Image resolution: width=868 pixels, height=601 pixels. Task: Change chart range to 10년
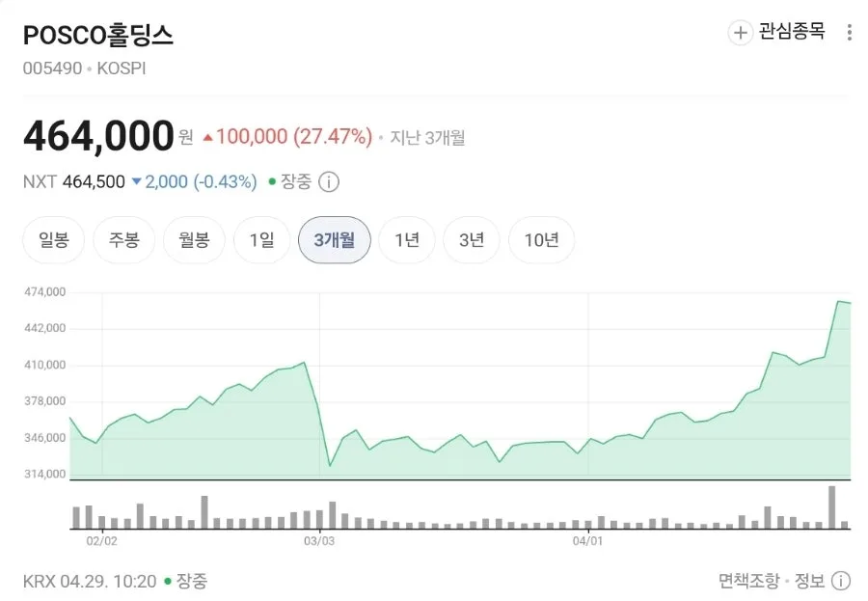point(541,240)
